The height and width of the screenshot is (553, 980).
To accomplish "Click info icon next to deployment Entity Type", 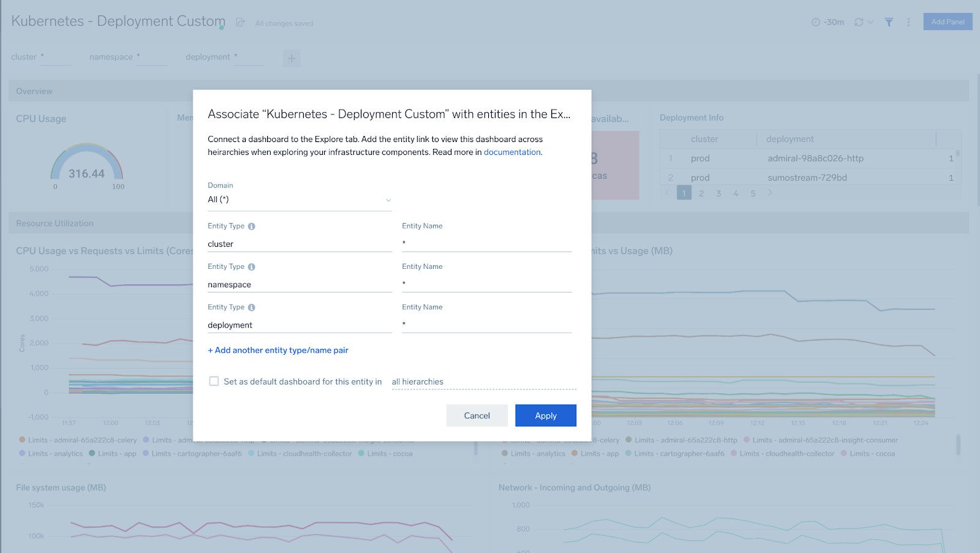I will click(x=252, y=307).
